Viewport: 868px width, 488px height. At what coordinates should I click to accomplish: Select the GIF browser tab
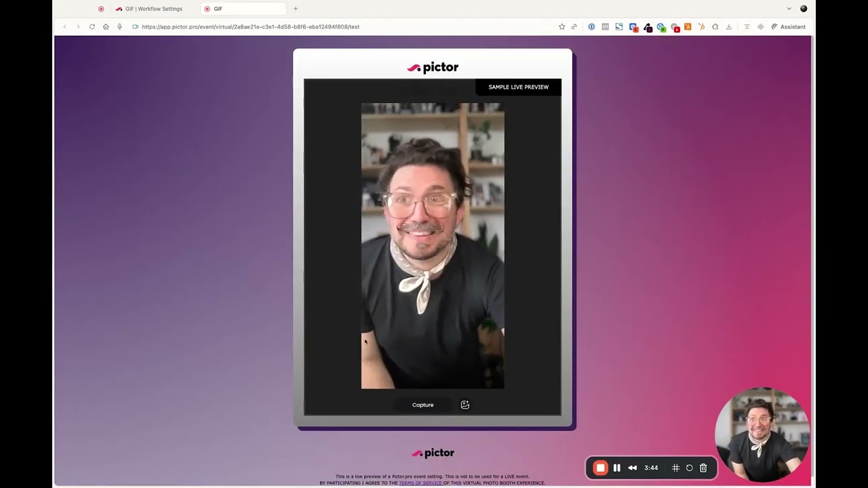click(x=243, y=9)
